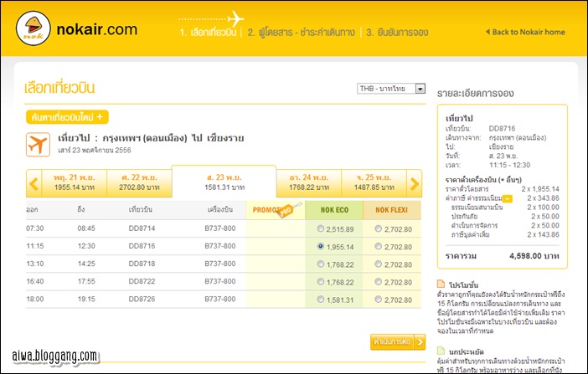Click step 2 passenger and payment
Screen dimensions: 588x374
(x=301, y=33)
